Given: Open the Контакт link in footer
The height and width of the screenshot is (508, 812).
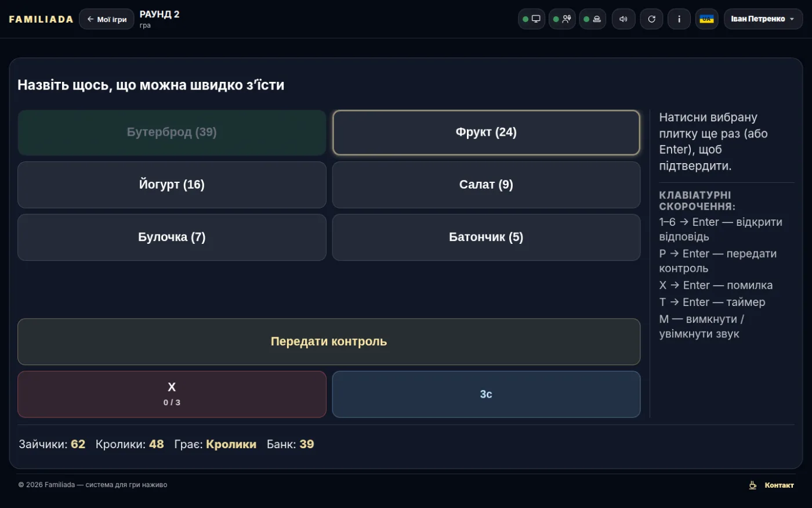Looking at the screenshot, I should point(779,485).
